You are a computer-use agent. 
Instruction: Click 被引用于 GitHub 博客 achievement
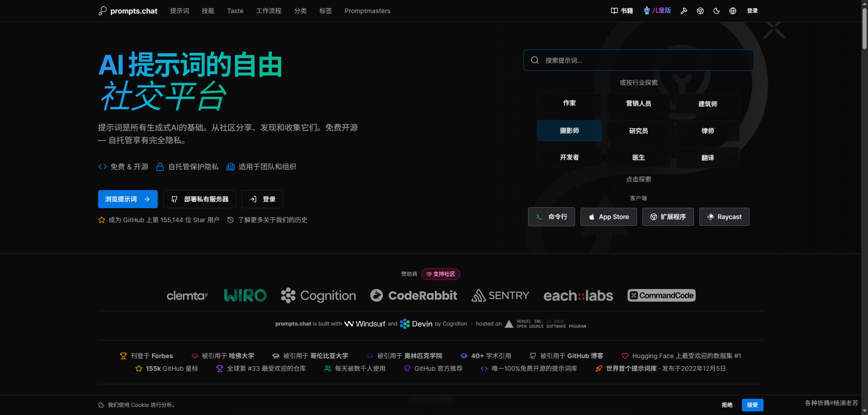coord(566,356)
